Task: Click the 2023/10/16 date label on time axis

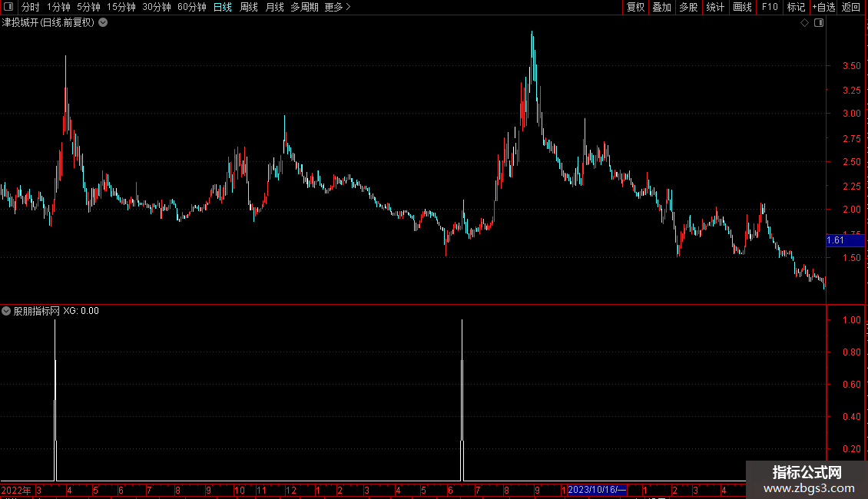Action: pos(597,490)
